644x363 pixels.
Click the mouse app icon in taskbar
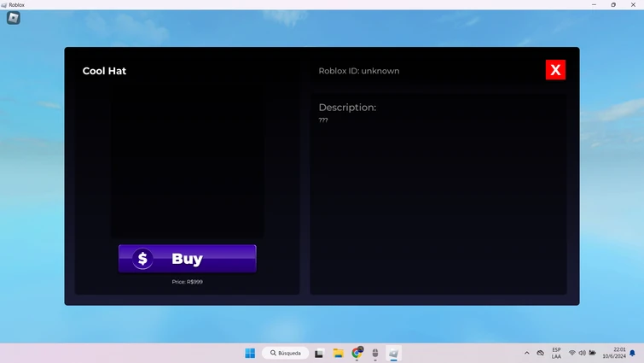coord(375,353)
